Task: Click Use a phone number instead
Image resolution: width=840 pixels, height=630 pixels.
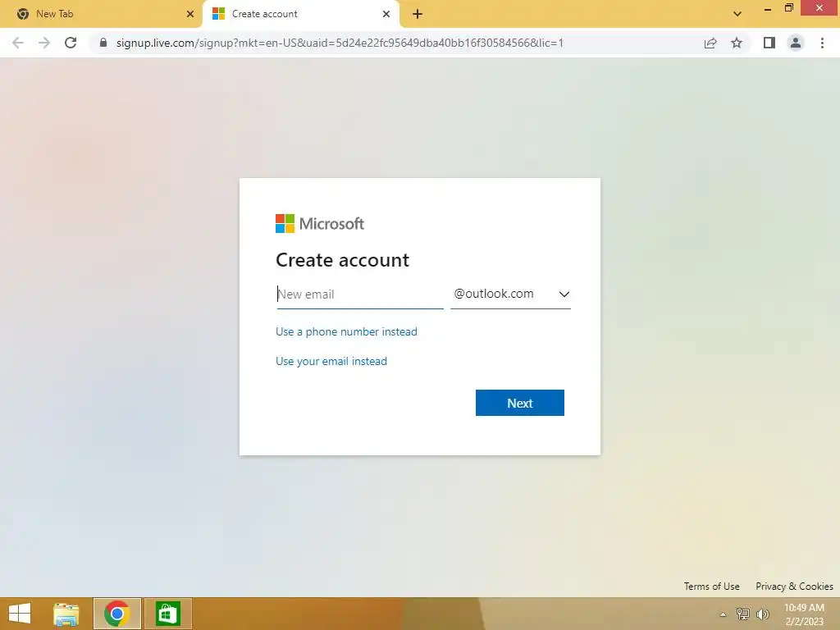Action: click(x=346, y=331)
